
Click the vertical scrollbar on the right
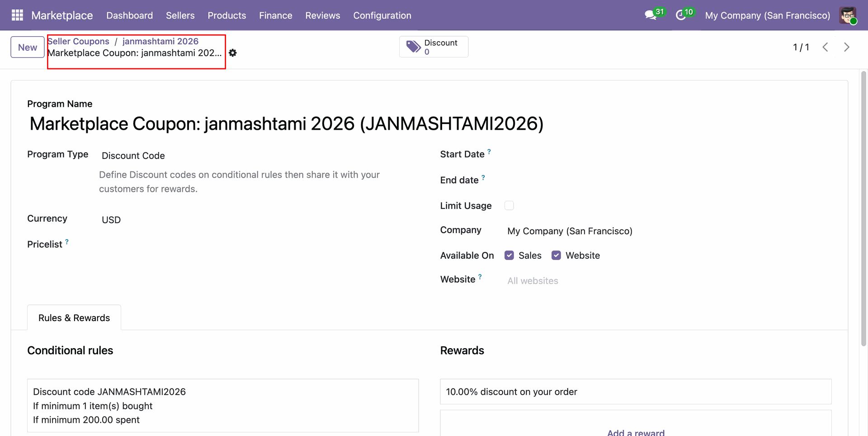(864, 208)
